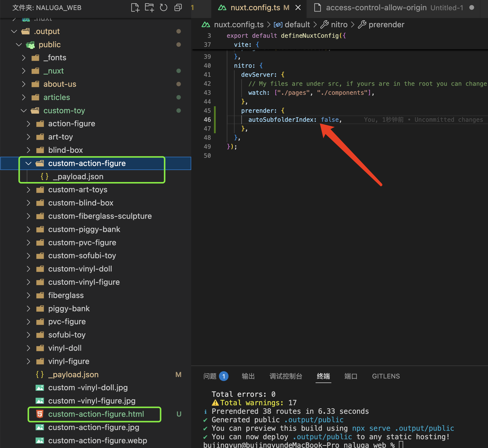
Task: Open the 问题 problems panel tab
Action: tap(210, 376)
